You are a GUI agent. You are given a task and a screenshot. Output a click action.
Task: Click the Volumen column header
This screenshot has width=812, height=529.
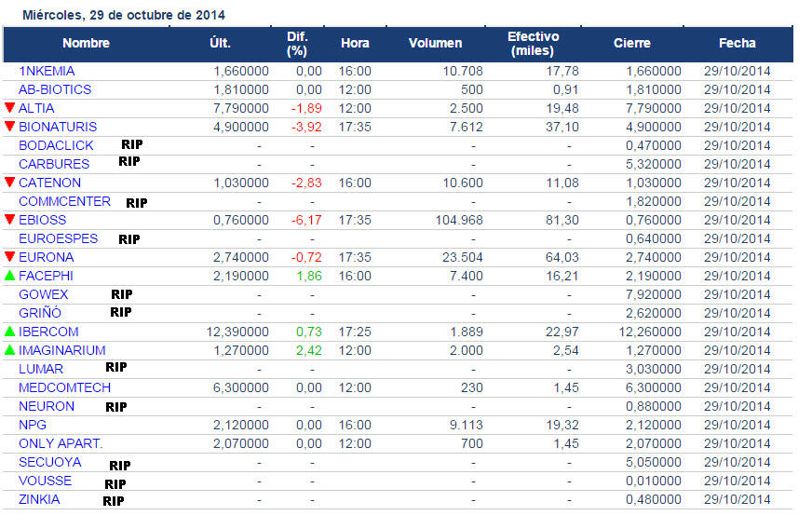click(x=435, y=43)
